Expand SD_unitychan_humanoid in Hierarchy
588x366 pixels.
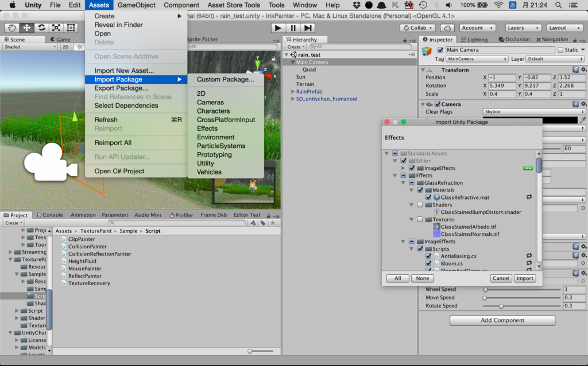coord(293,99)
